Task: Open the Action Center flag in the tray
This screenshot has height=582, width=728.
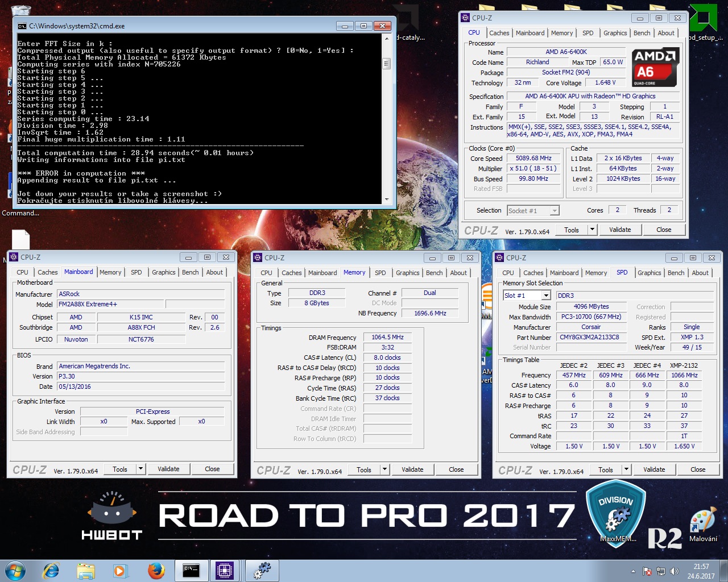Action: (647, 571)
